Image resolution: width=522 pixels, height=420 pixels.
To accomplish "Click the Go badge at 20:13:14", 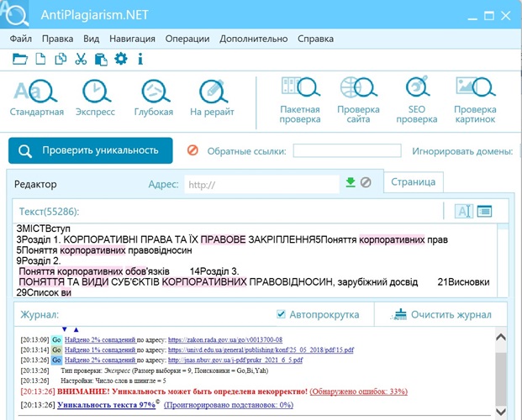I will (56, 349).
